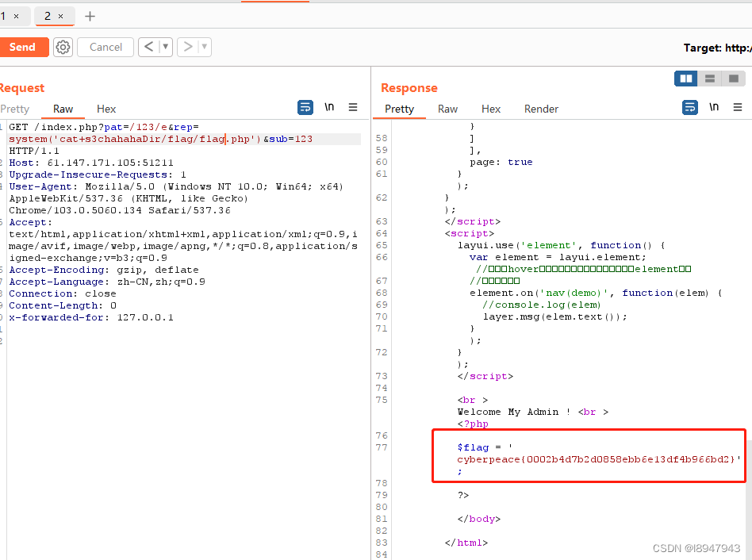Screen dimensions: 752x560
Task: Toggle non-printable characters in Request panel
Action: [329, 107]
